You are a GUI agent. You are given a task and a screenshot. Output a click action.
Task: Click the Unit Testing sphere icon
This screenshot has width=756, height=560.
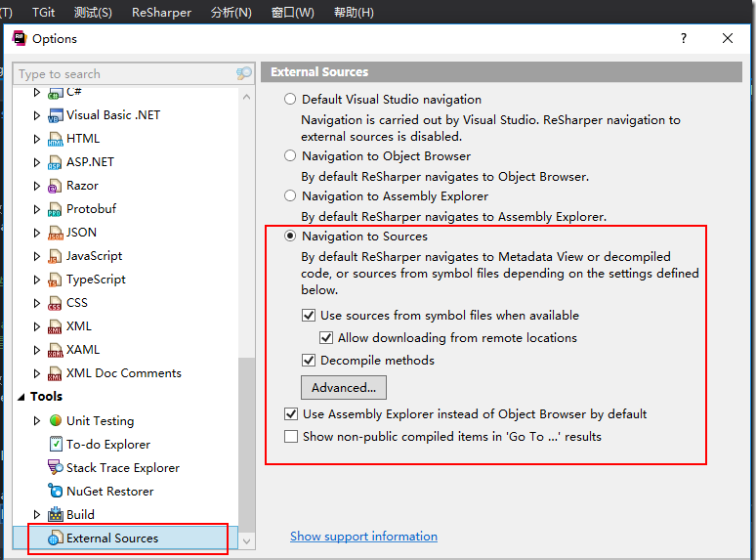(x=56, y=420)
